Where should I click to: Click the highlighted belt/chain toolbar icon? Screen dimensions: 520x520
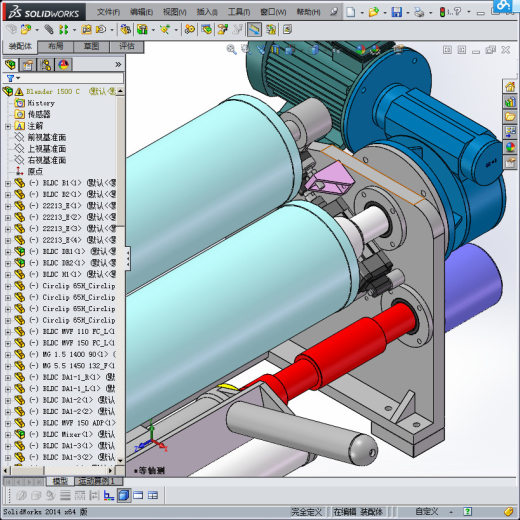click(255, 30)
